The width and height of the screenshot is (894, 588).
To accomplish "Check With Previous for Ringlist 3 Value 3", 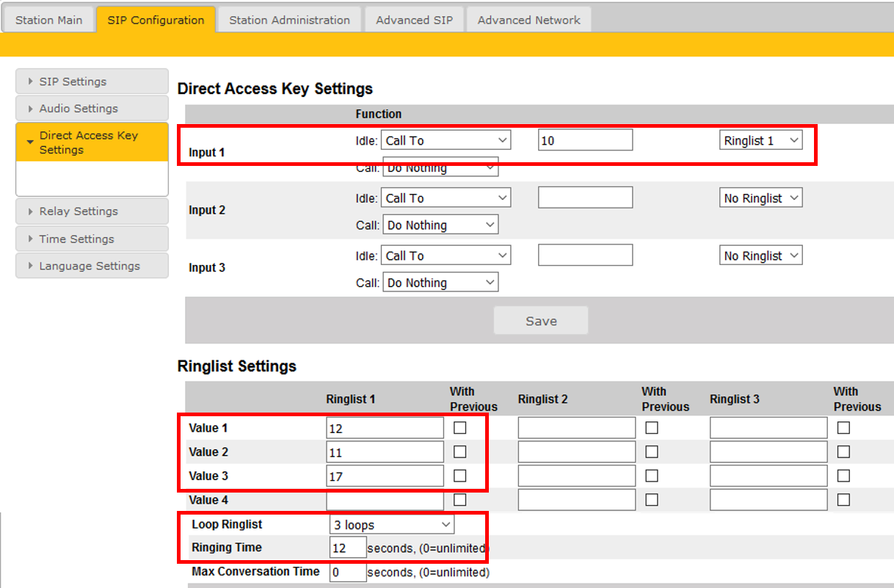I will click(843, 476).
